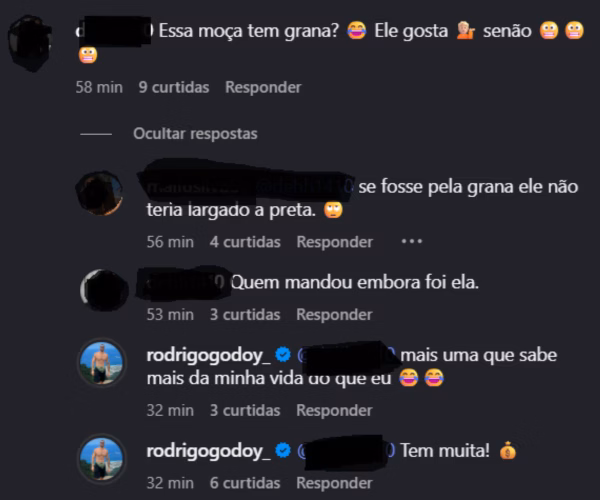View the 9 curtidas likes list
The height and width of the screenshot is (500, 600).
pyautogui.click(x=174, y=87)
